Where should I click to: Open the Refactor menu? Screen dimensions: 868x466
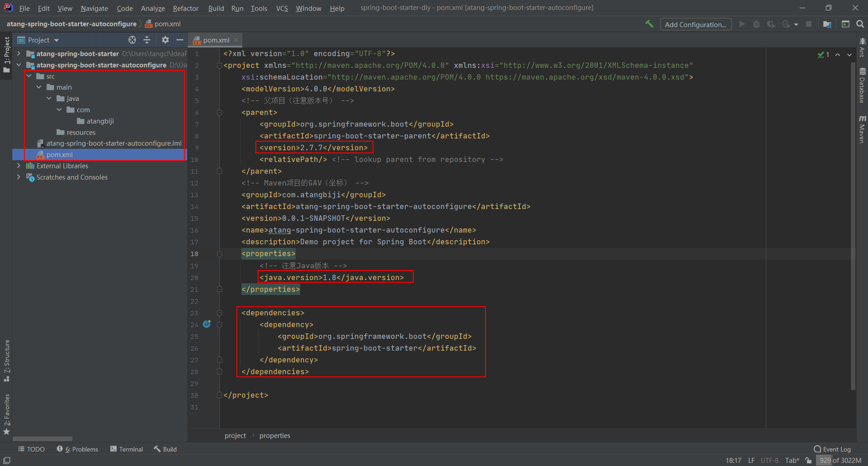185,8
